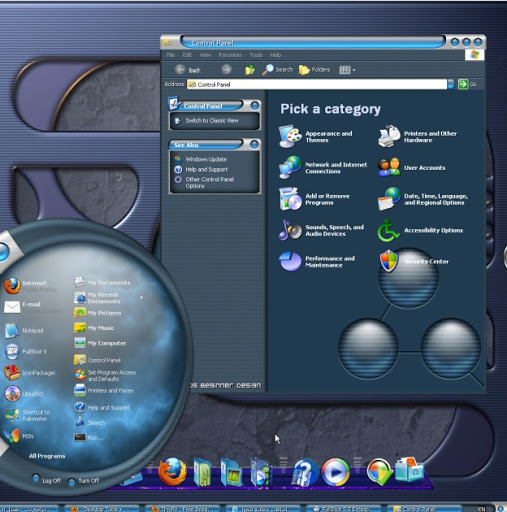Viewport: 507px width, 512px height.
Task: Launch Windows Media Player from dock
Action: click(335, 472)
